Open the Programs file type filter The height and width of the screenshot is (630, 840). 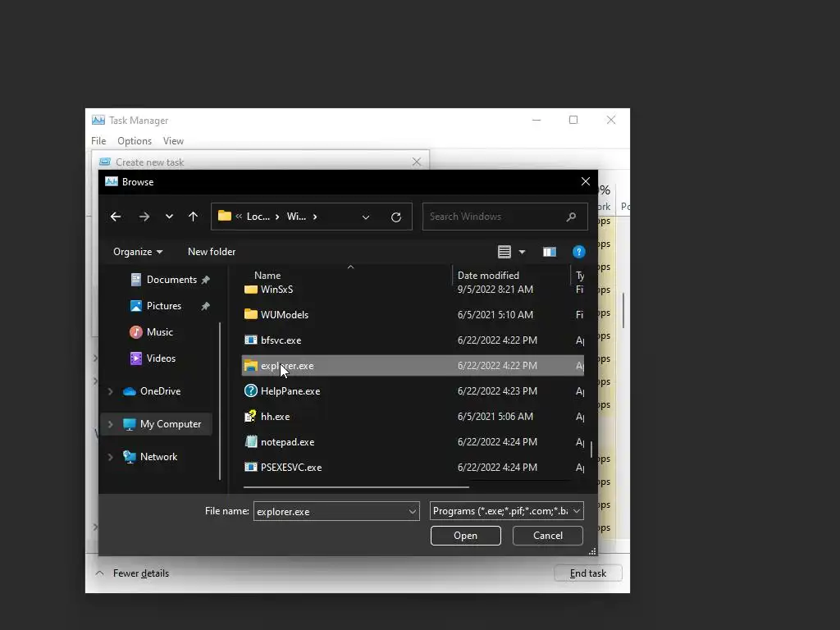coord(506,511)
